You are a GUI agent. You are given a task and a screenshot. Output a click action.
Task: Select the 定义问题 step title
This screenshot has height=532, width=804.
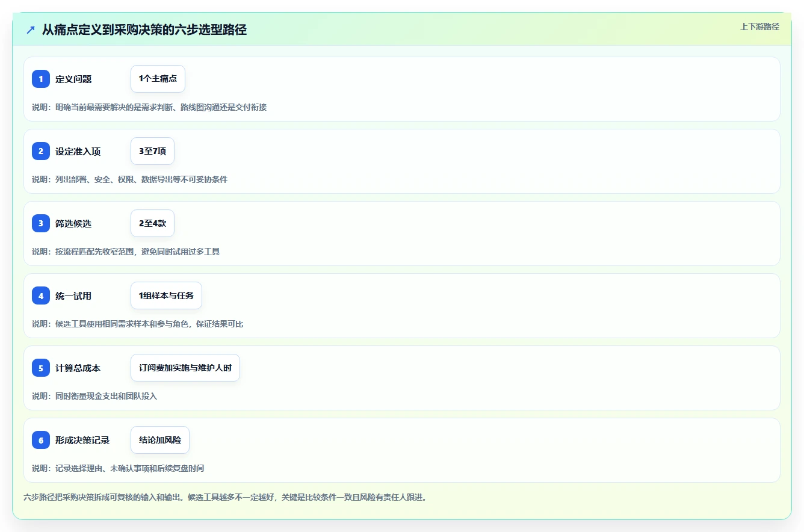[x=73, y=79]
